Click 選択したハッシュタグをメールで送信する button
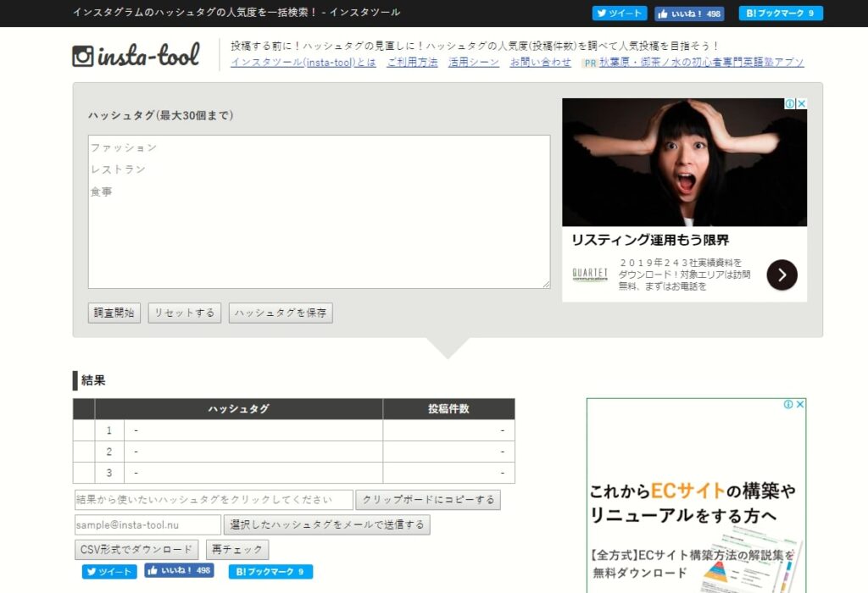 click(326, 525)
